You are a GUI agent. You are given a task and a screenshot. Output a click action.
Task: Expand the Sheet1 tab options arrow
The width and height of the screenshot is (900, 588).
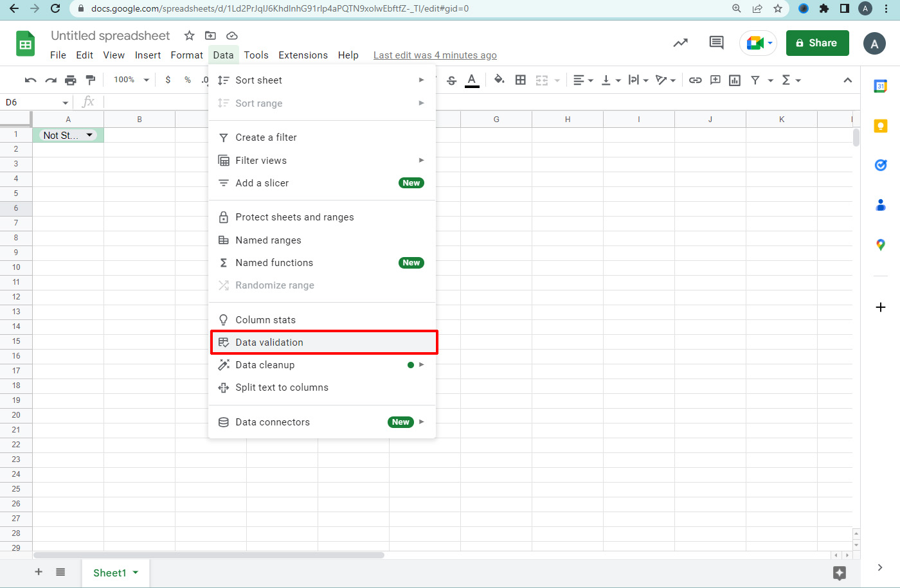pos(136,573)
